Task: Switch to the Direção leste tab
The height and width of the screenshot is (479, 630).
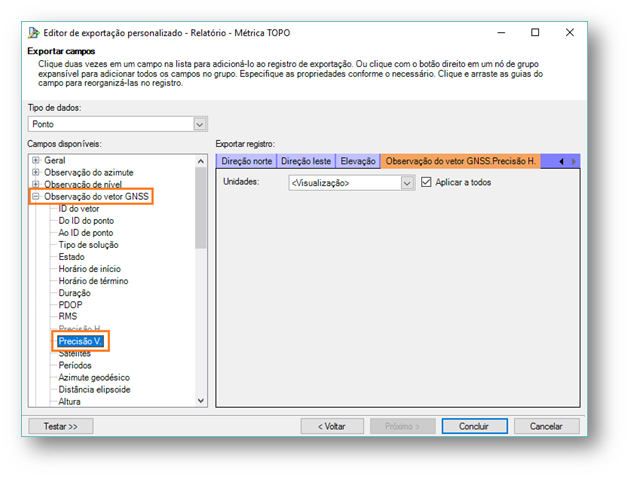Action: [x=306, y=160]
